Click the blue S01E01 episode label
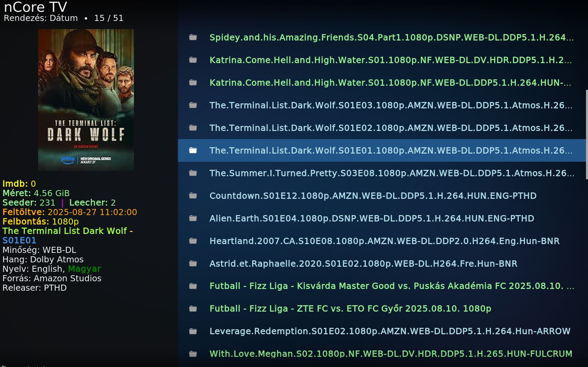This screenshot has height=367, width=588. coord(19,240)
